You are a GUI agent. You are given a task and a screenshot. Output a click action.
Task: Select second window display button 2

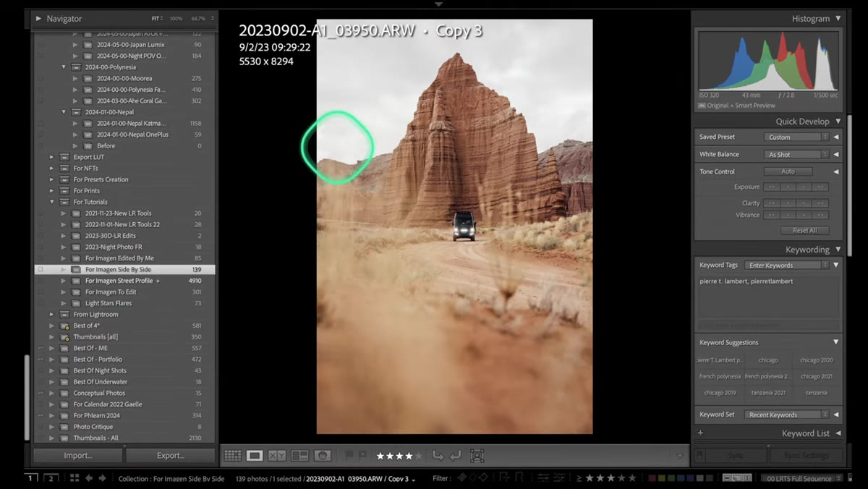pos(51,478)
